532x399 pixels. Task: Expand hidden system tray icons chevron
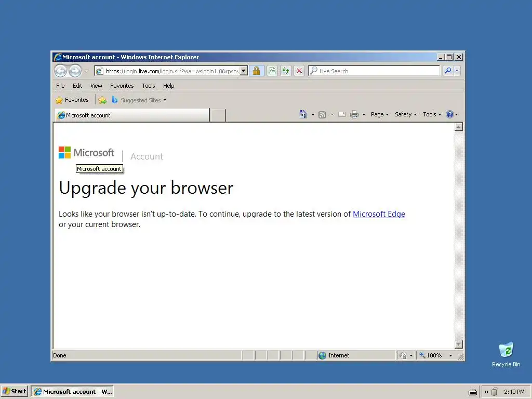[x=486, y=392]
